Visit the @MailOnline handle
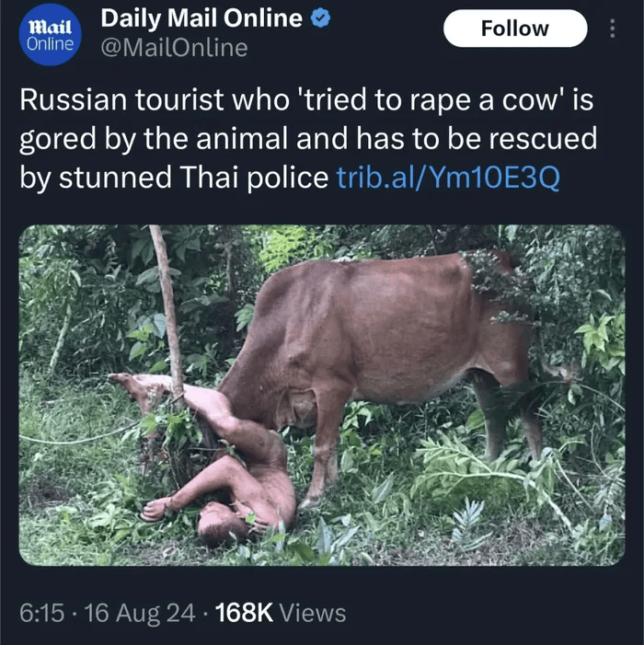This screenshot has height=645, width=644. point(175,48)
